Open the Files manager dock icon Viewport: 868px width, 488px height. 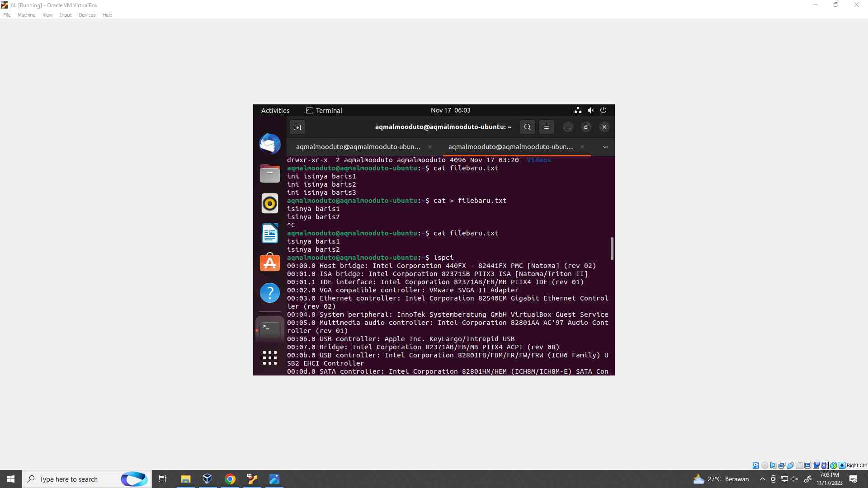[270, 174]
